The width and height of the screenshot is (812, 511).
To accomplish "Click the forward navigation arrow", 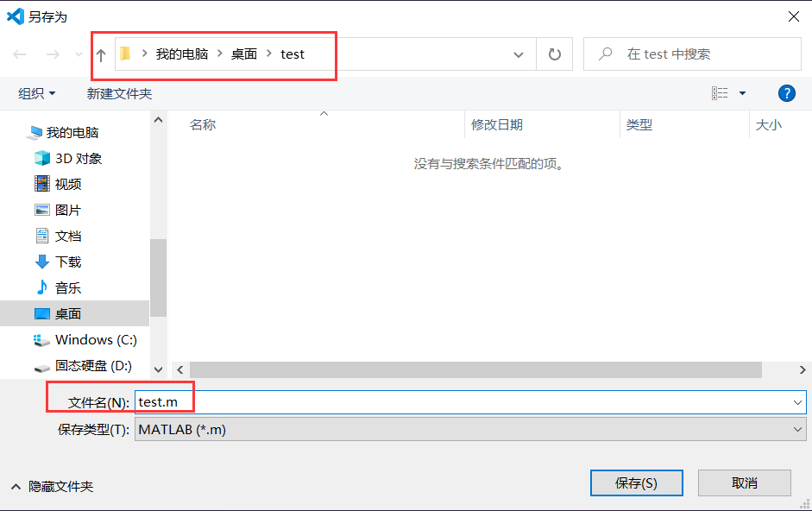I will [x=53, y=54].
